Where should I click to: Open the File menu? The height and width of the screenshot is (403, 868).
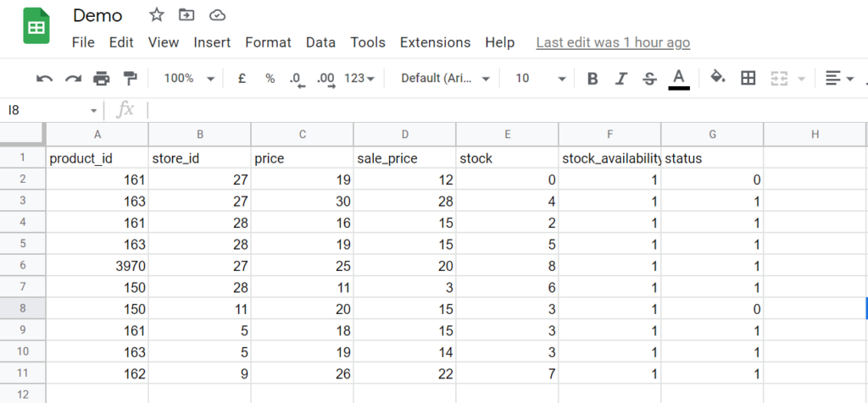[x=83, y=42]
